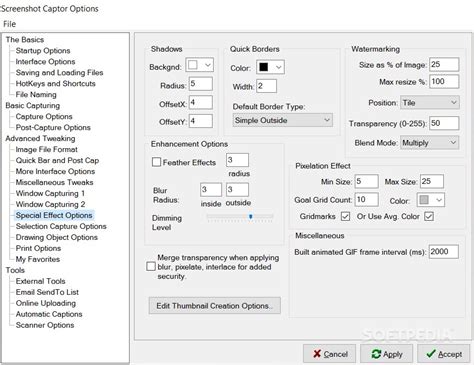The image size is (474, 365).
Task: Open Automatic Captions options
Action: (49, 314)
